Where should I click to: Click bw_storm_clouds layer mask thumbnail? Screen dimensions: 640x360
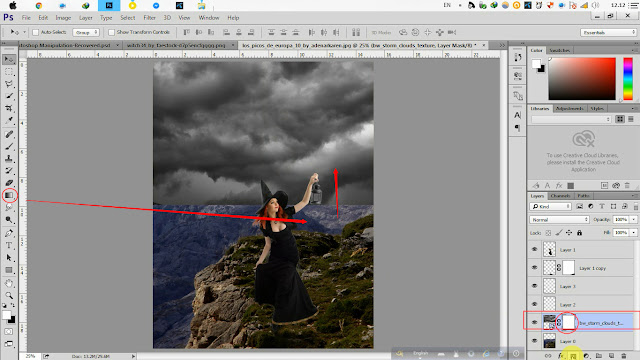[569, 322]
